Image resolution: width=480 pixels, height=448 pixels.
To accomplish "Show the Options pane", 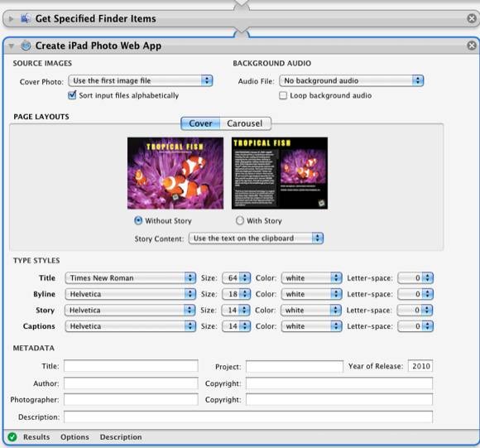I will (x=74, y=437).
